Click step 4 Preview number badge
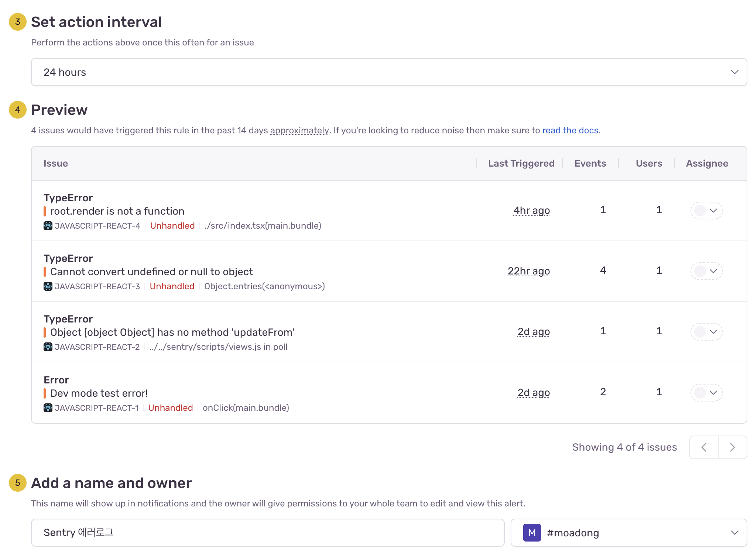 point(17,110)
